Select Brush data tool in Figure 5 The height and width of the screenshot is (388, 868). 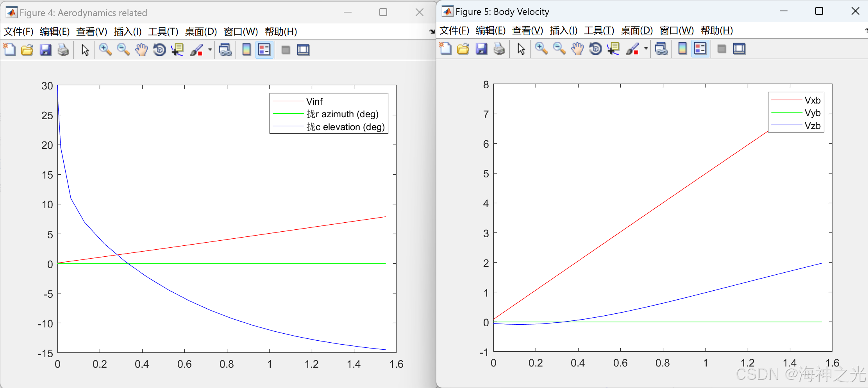[x=632, y=48]
